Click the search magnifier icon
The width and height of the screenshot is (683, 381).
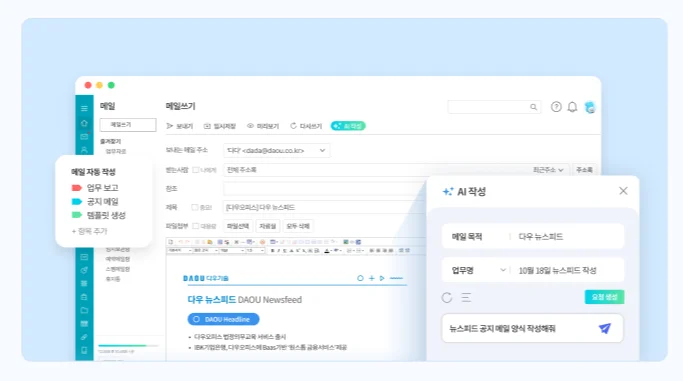[533, 107]
